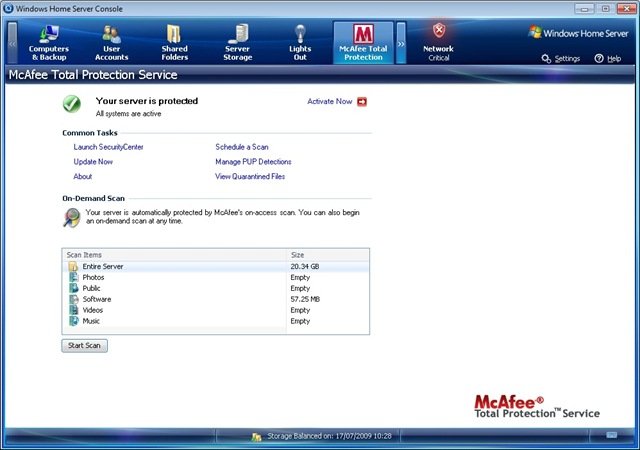Click the Computers & Backup monitor icon
640x450 pixels.
pos(49,34)
